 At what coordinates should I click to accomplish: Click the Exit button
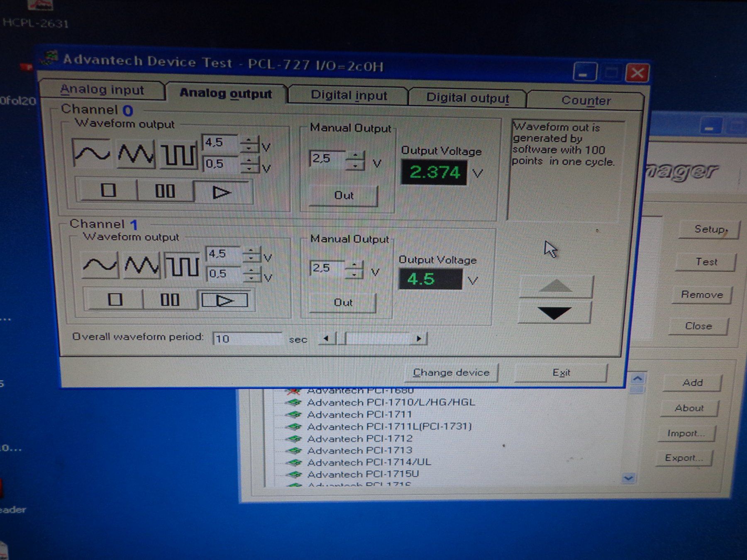(561, 373)
